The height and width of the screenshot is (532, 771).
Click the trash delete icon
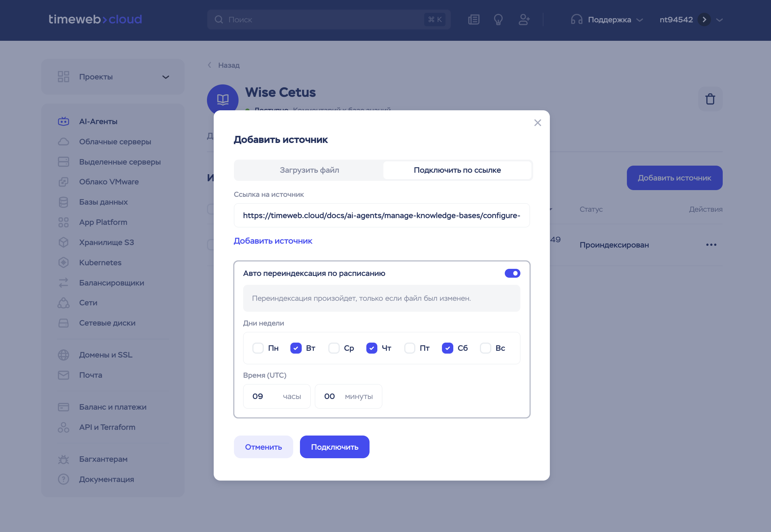710,99
